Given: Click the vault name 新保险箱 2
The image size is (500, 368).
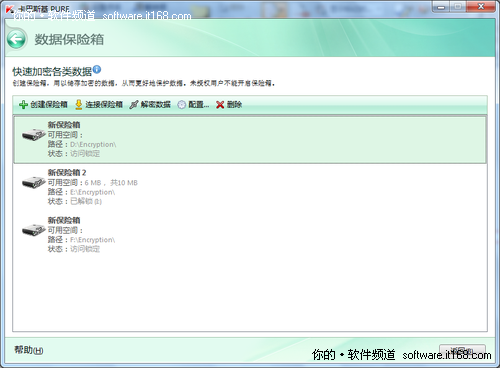Looking at the screenshot, I should 67,173.
